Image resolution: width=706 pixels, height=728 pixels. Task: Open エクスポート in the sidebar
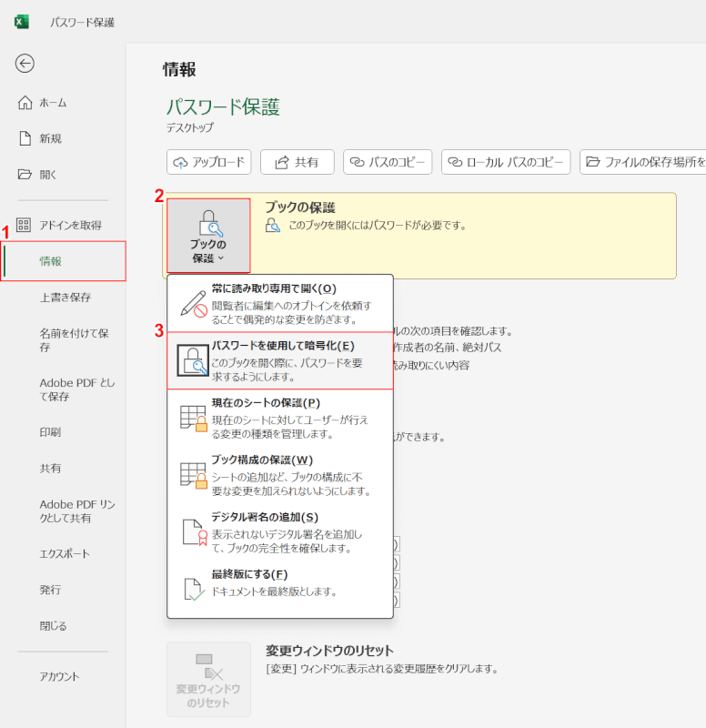(x=65, y=553)
